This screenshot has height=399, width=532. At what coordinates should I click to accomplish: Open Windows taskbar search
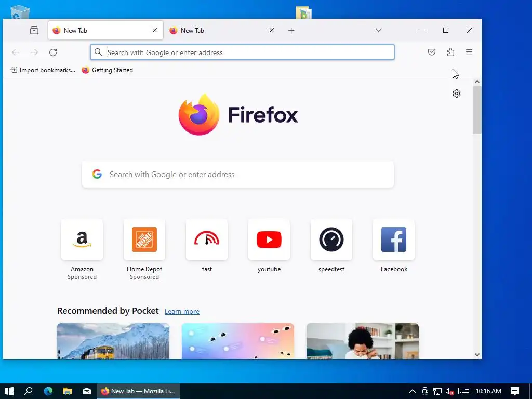pos(29,391)
